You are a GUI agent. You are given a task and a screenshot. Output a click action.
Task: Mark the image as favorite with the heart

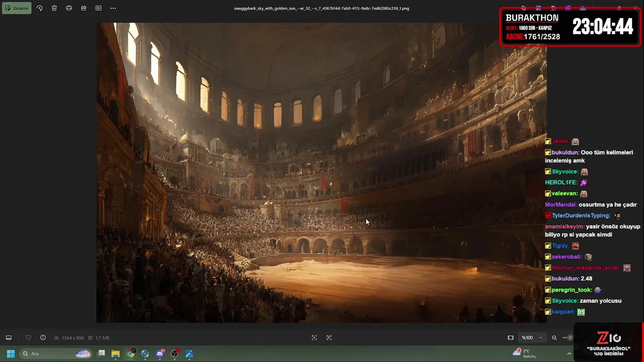[x=28, y=337]
